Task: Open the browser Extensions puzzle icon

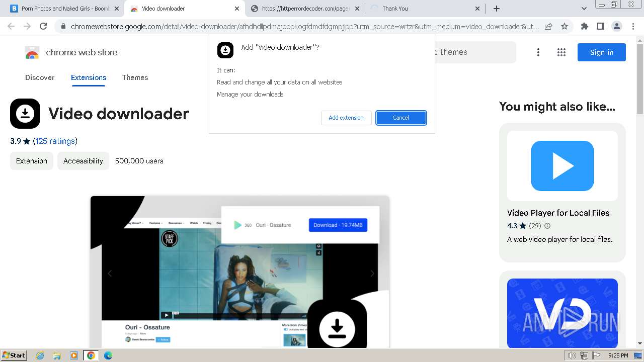Action: click(x=584, y=26)
